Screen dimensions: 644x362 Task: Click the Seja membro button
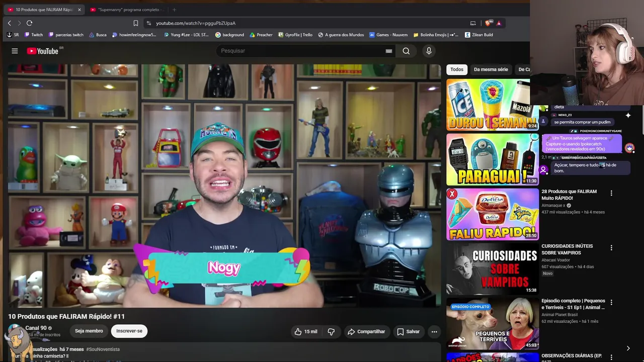pos(89,331)
